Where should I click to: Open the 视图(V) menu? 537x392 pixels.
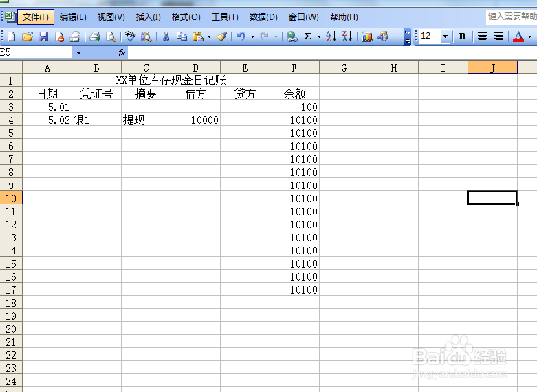[x=111, y=17]
